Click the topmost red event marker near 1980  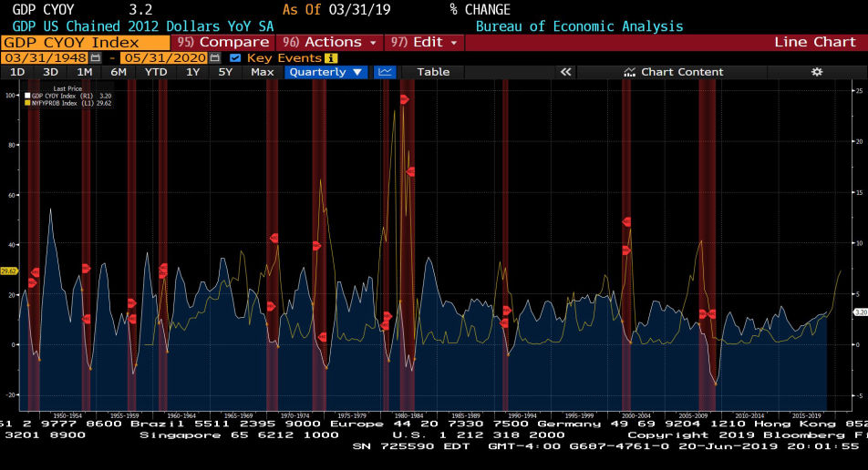coord(404,99)
